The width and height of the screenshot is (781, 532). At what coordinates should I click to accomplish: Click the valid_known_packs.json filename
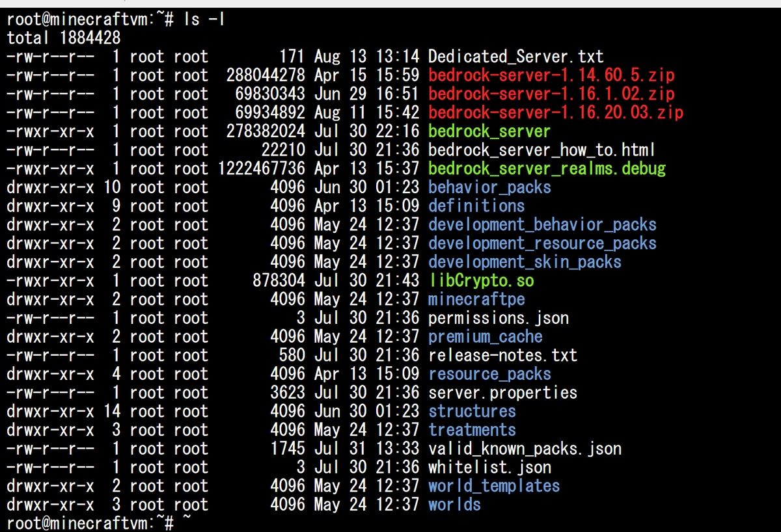pos(525,450)
